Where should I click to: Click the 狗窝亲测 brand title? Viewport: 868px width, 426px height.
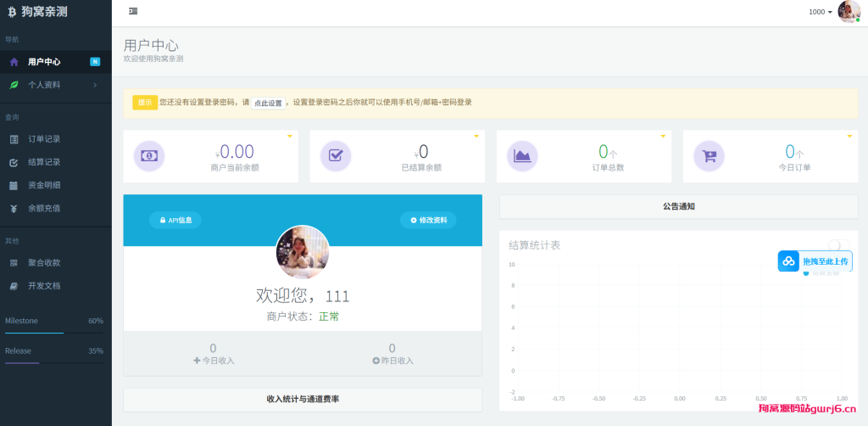coord(44,12)
